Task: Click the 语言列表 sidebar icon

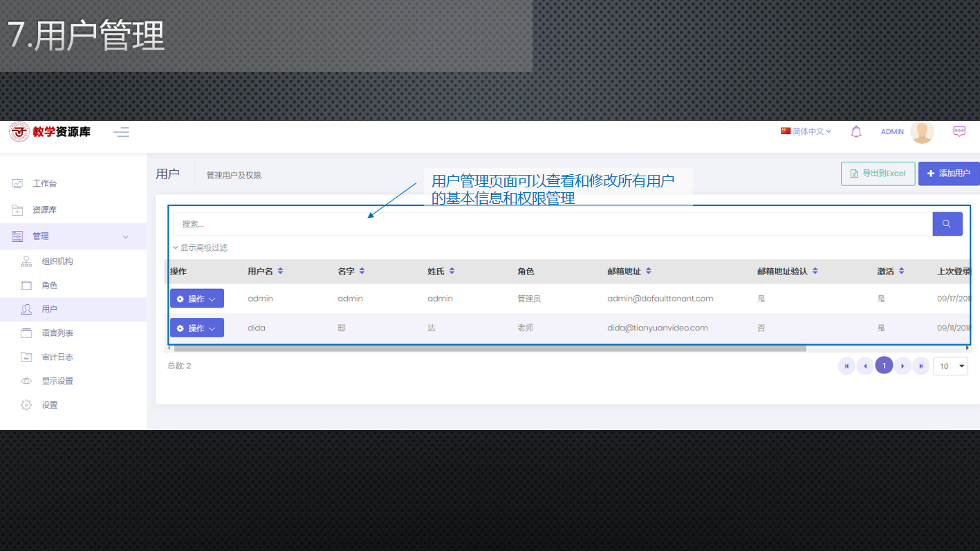Action: click(26, 333)
